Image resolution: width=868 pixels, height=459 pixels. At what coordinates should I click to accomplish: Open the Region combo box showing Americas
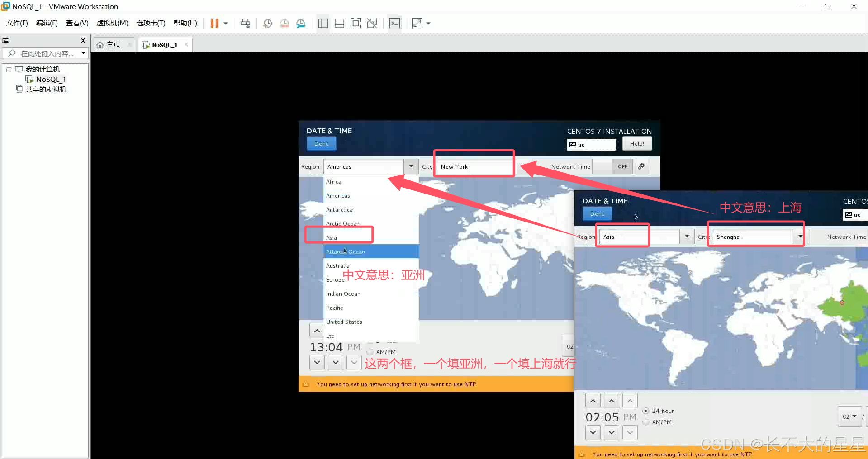370,166
